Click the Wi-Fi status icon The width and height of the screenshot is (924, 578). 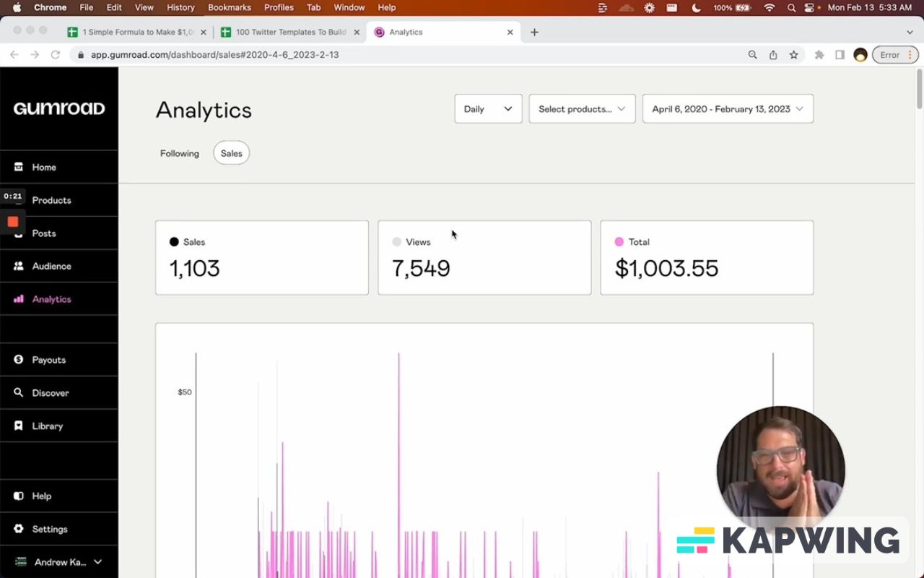point(770,7)
